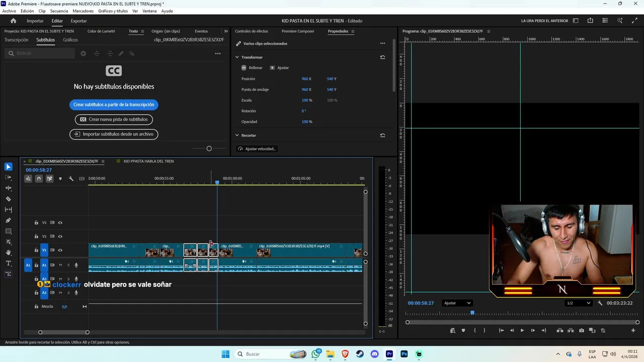Click Mark In bracket in Program monitor
The width and height of the screenshot is (644, 362).
(x=474, y=330)
